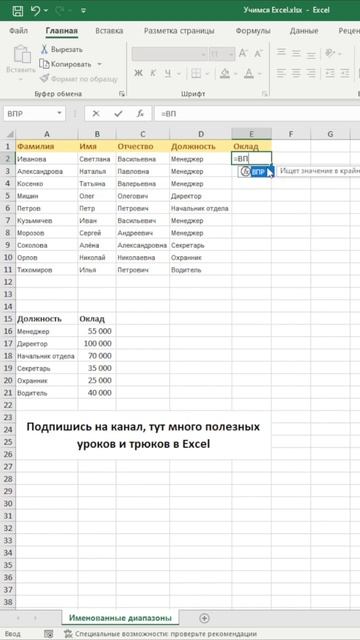Apply cell borders with the borders icon
The height and width of the screenshot is (640, 360).
(196, 73)
